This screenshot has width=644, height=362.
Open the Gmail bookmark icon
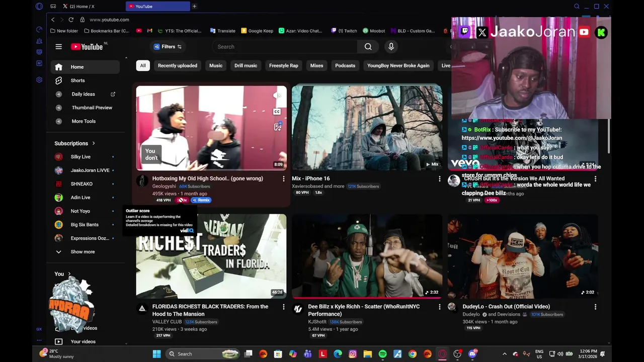(x=149, y=31)
